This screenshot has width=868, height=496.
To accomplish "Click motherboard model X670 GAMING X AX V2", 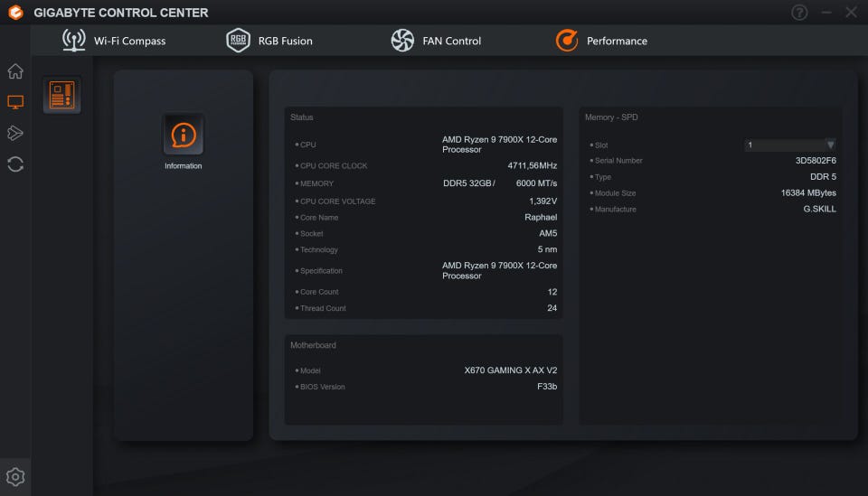I will pyautogui.click(x=510, y=370).
